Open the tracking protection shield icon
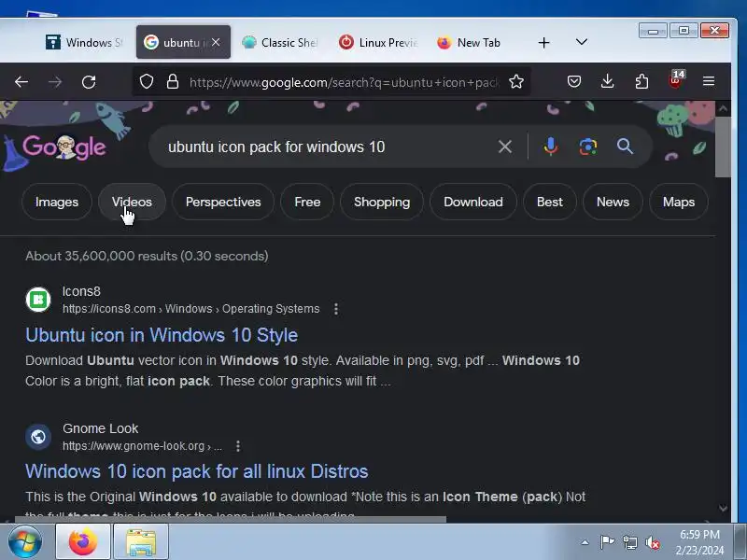 pos(147,82)
